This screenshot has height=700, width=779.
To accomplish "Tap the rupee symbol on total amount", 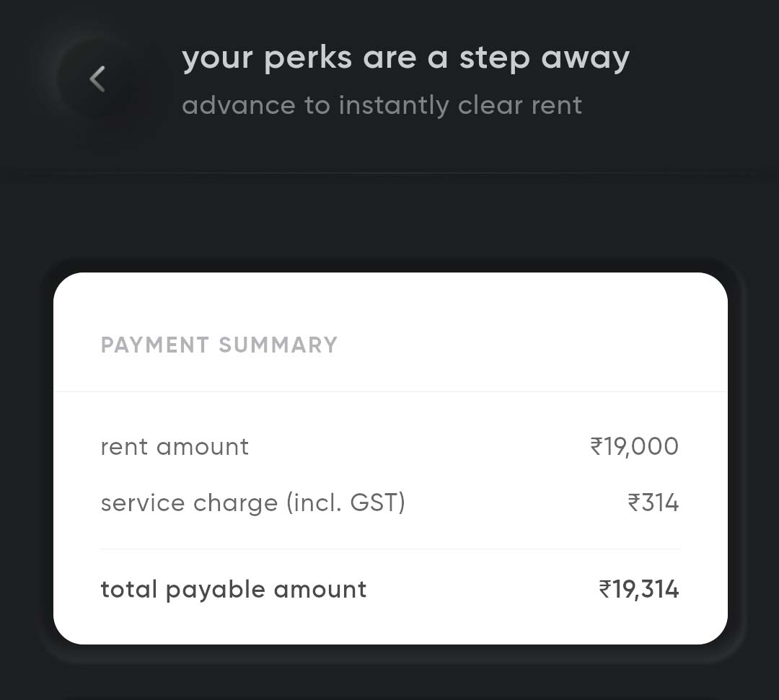I will pyautogui.click(x=608, y=589).
